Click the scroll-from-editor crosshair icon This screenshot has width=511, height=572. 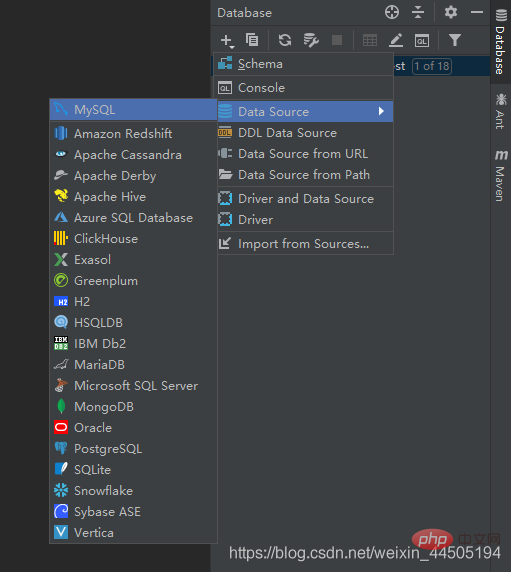392,12
